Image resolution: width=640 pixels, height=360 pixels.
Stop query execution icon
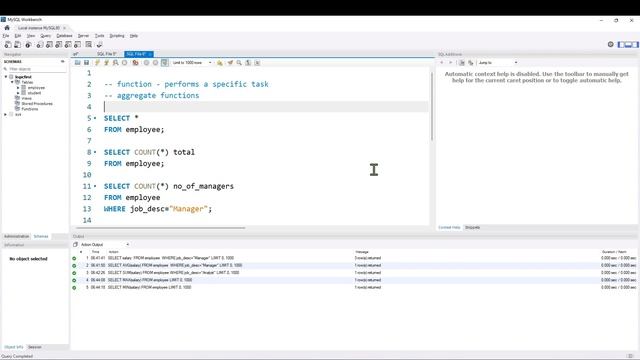(x=125, y=62)
